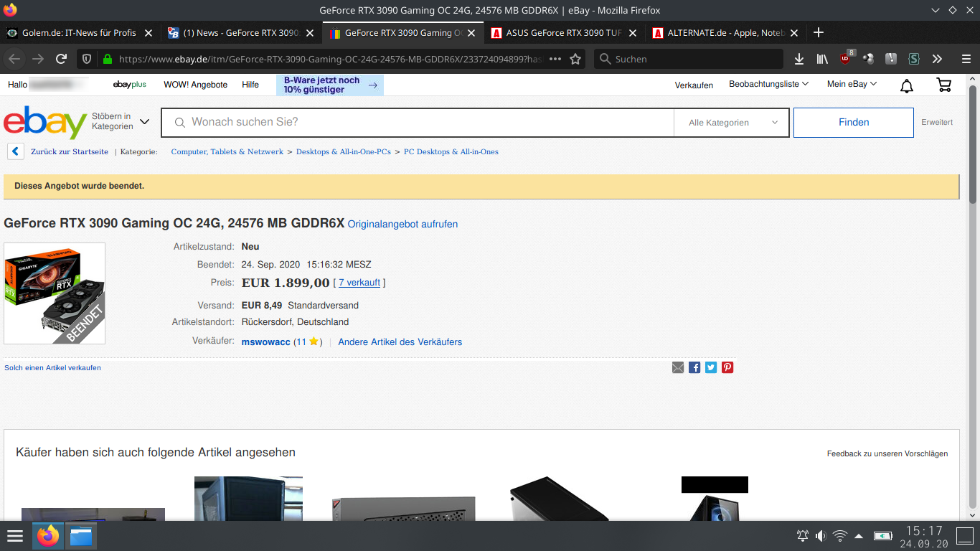The width and height of the screenshot is (980, 551).
Task: Share this item on Facebook
Action: tap(694, 367)
